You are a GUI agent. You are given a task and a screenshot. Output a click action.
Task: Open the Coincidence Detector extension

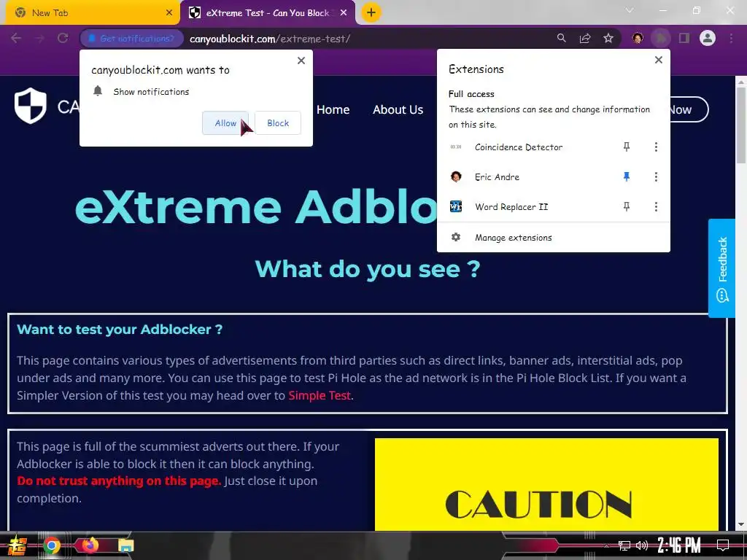(x=519, y=147)
